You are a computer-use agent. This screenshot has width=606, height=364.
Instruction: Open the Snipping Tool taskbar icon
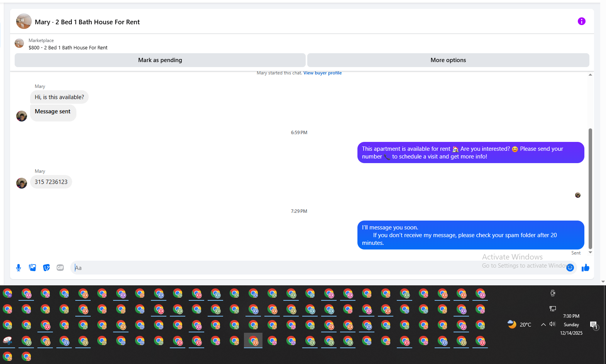click(x=8, y=340)
